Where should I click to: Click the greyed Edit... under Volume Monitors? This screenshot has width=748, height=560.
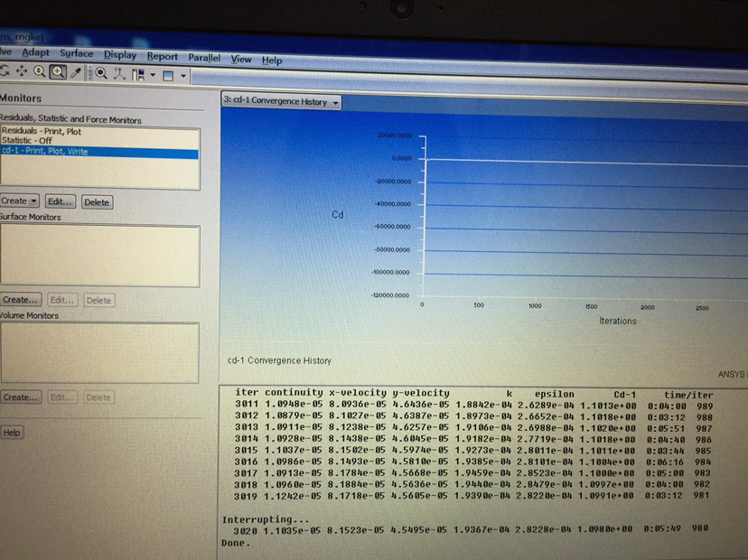pos(62,397)
